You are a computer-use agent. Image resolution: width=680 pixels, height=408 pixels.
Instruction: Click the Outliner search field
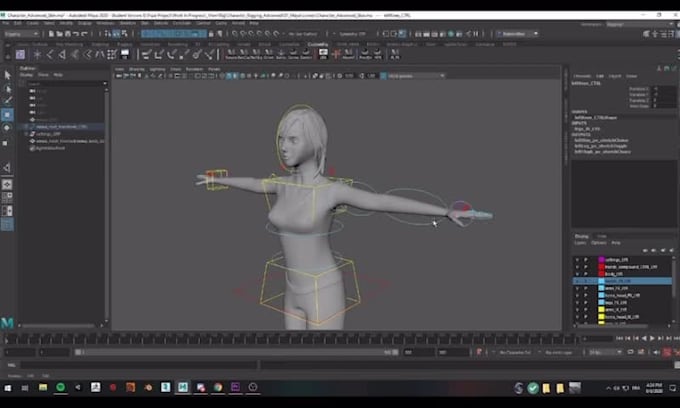click(x=66, y=83)
